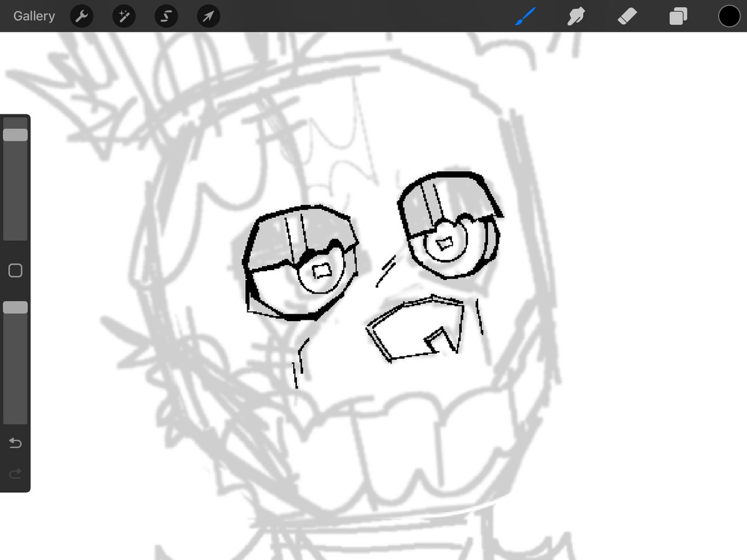This screenshot has height=560, width=747.
Task: Select the Transform tool (arrow icon)
Action: pos(208,16)
